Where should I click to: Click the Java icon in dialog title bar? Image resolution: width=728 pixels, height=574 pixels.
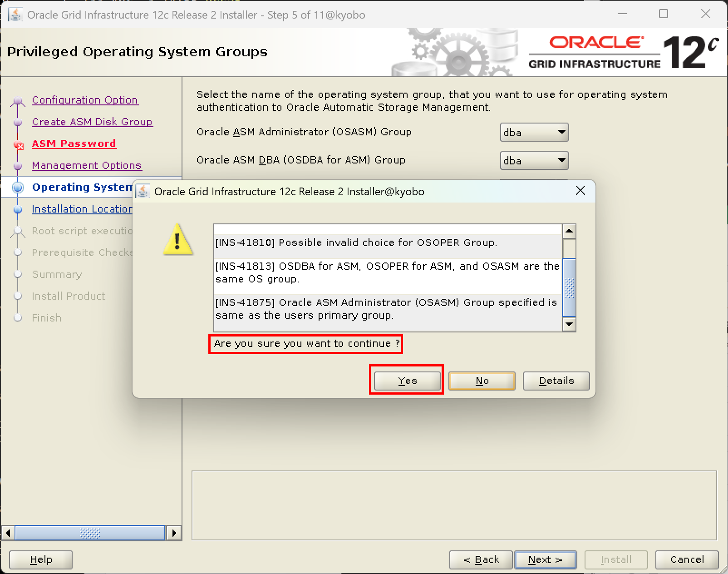point(143,191)
